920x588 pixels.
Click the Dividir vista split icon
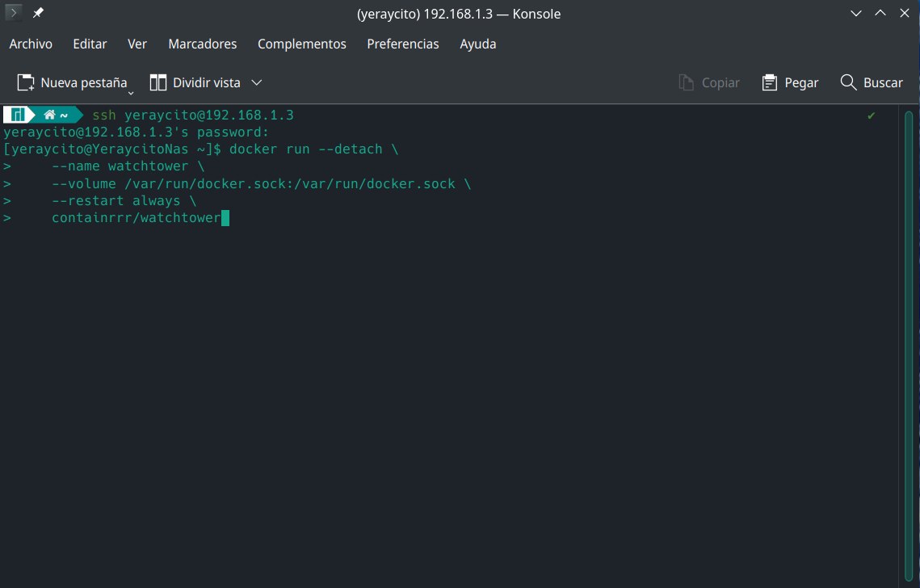coord(158,82)
